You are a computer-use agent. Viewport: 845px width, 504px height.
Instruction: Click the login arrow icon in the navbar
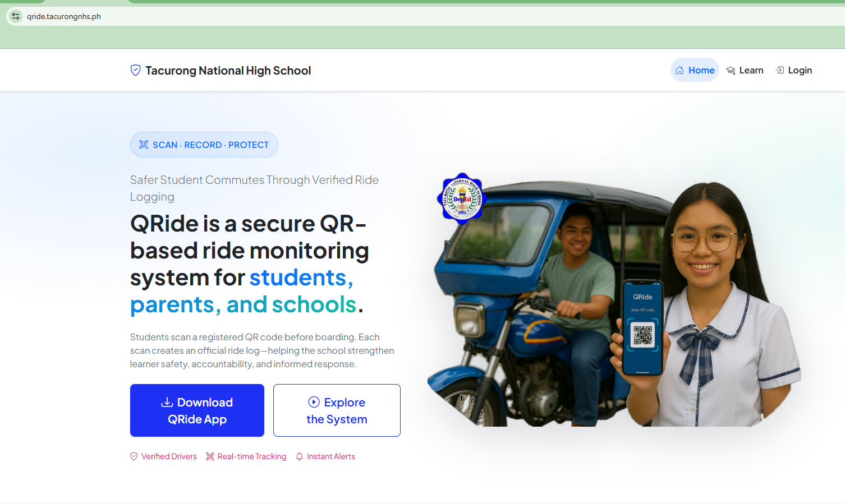point(780,70)
